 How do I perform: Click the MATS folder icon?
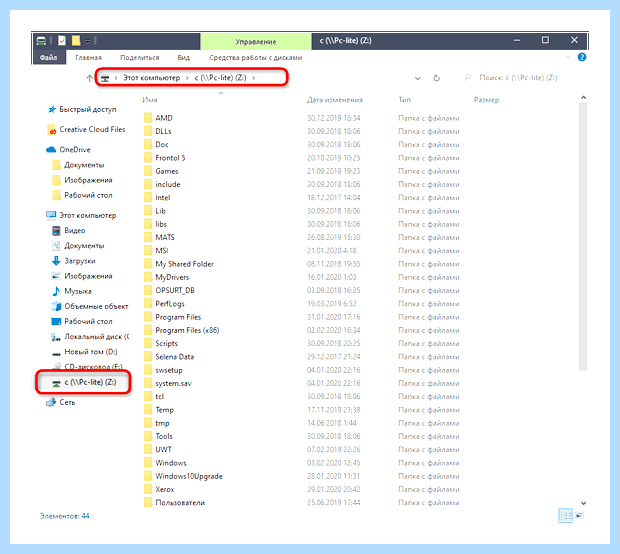[148, 237]
